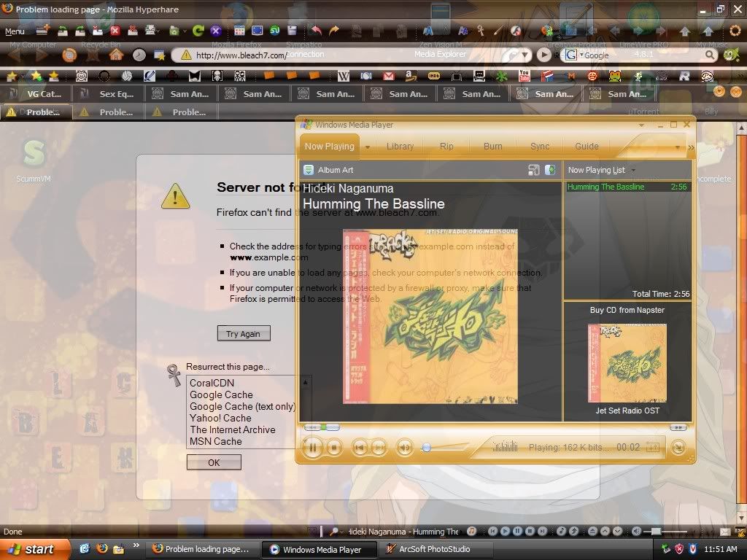Open the Now Playing tab dropdown arrow
The height and width of the screenshot is (560, 747).
[368, 147]
